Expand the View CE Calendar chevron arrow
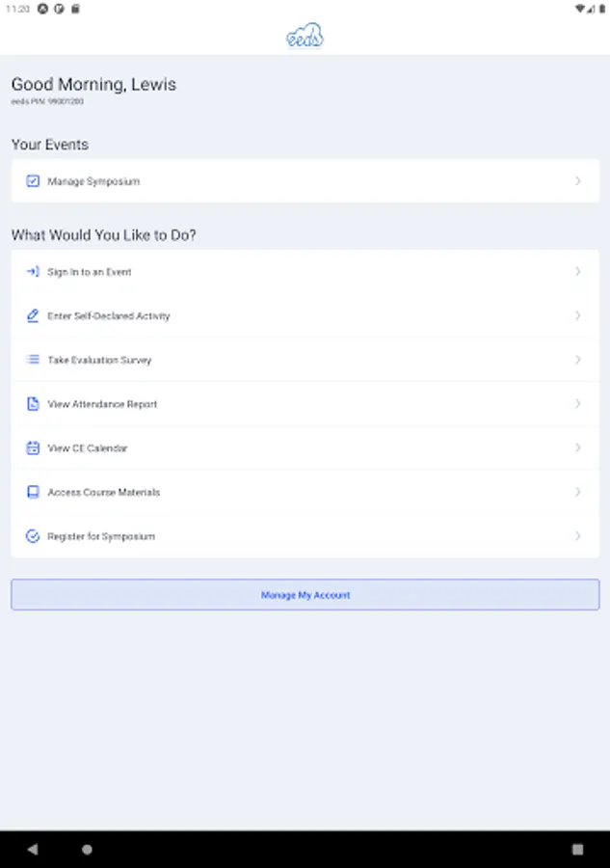The width and height of the screenshot is (610, 868). tap(577, 448)
